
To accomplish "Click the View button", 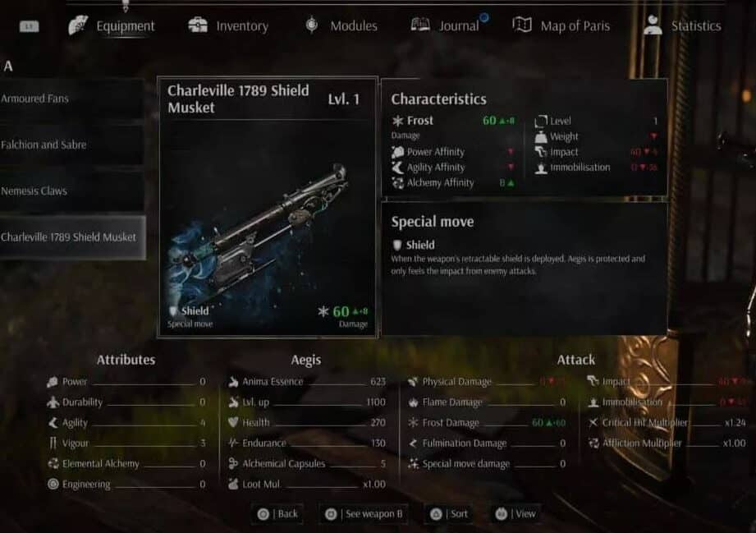I will [515, 514].
